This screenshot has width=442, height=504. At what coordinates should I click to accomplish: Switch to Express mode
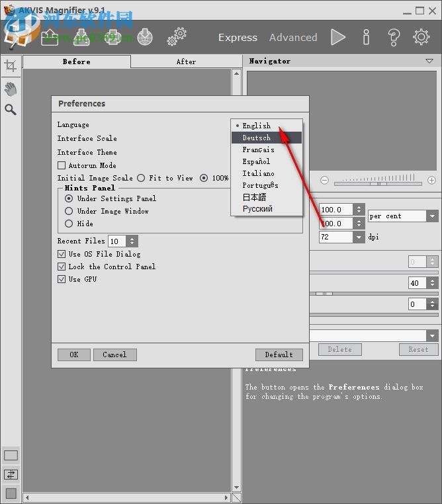coord(238,38)
